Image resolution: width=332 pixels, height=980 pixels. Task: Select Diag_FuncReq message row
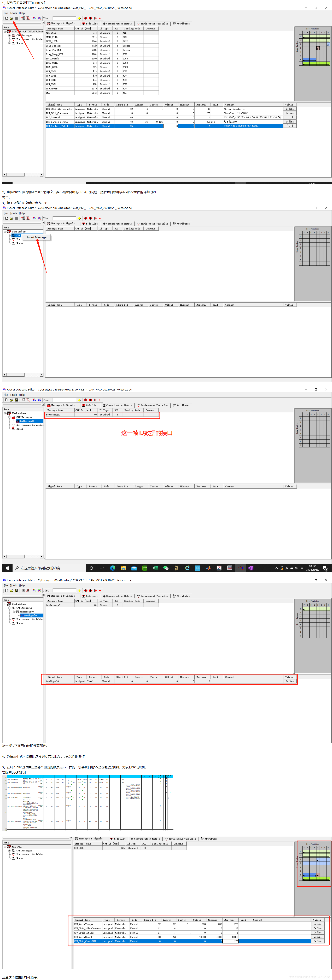(x=102, y=46)
